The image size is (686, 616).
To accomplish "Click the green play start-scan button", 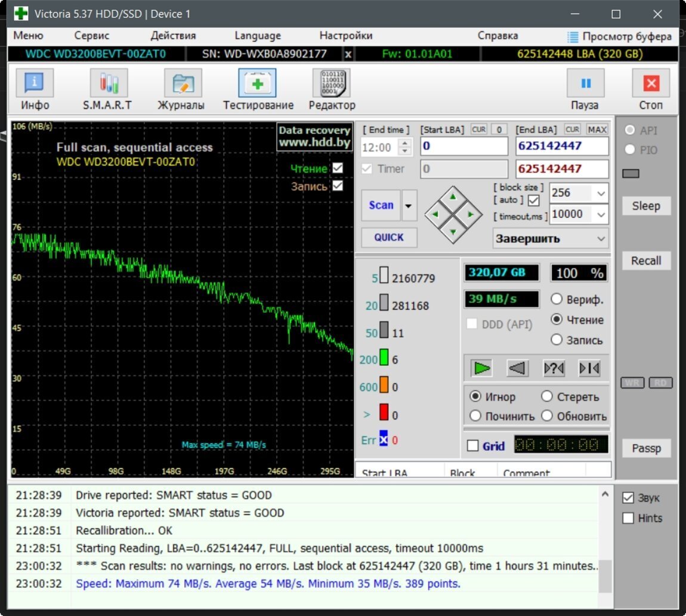I will (x=482, y=368).
